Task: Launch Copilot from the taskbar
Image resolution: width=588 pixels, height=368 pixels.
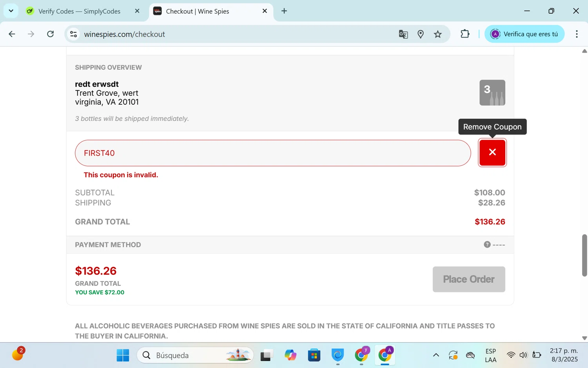Action: [290, 355]
